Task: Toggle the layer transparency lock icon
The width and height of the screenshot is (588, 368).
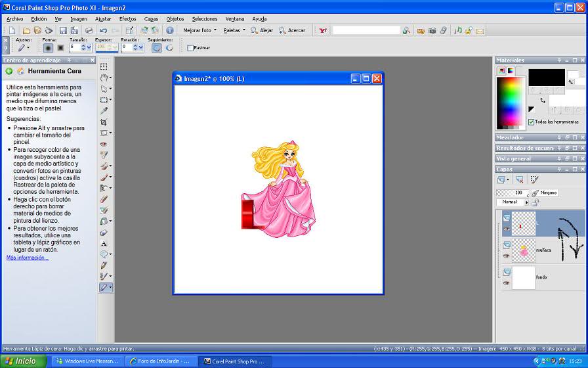Action: point(535,202)
